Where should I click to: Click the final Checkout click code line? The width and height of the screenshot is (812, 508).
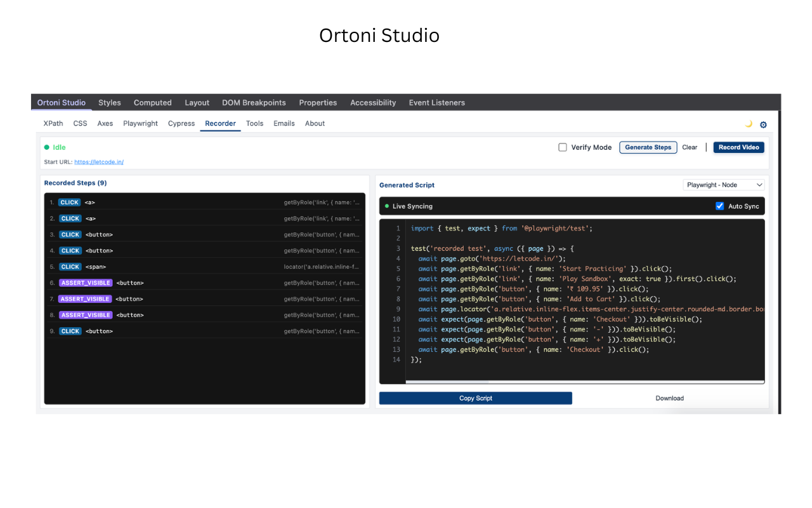(x=534, y=350)
